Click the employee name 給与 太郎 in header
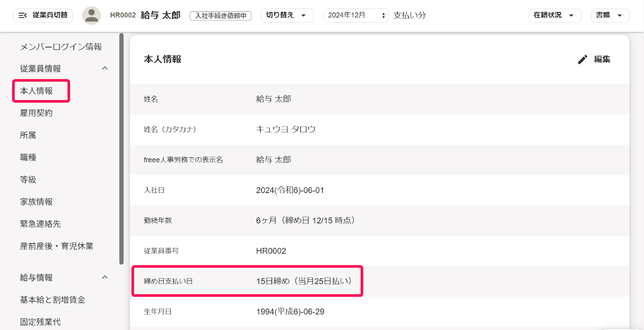Viewport: 644px width, 330px height. click(161, 15)
